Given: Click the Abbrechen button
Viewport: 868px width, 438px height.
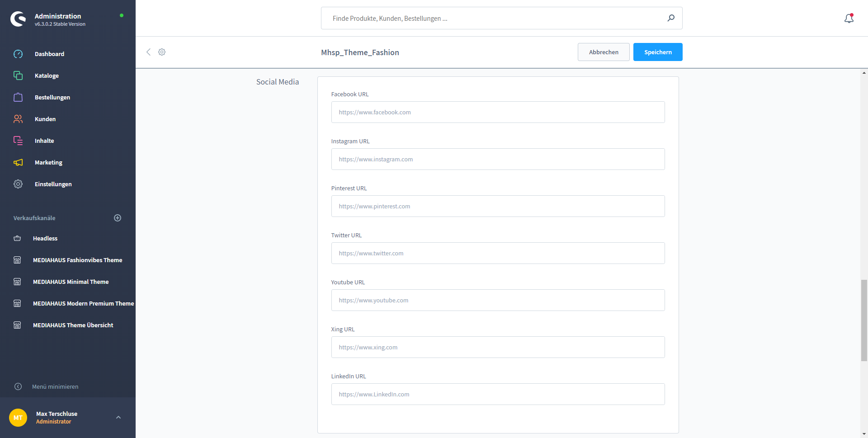Looking at the screenshot, I should tap(603, 52).
